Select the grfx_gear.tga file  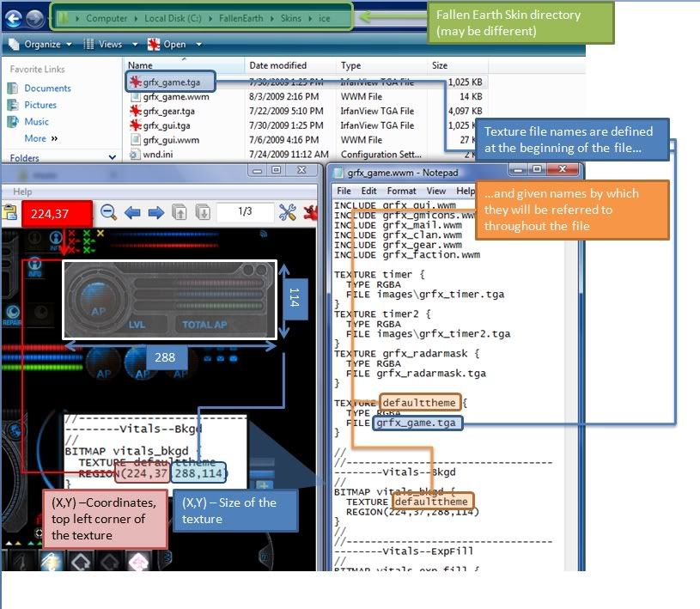click(x=168, y=111)
